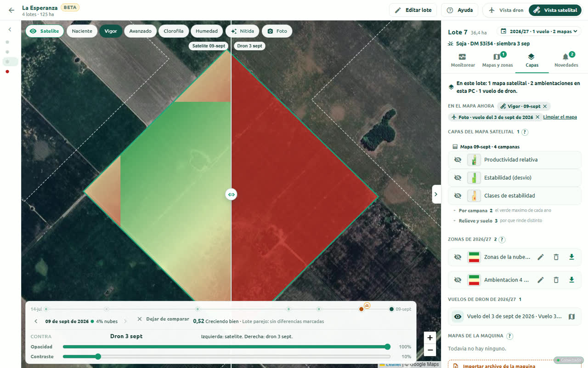Open help for Mapas de la maquina
Image resolution: width=588 pixels, height=368 pixels.
pos(509,336)
